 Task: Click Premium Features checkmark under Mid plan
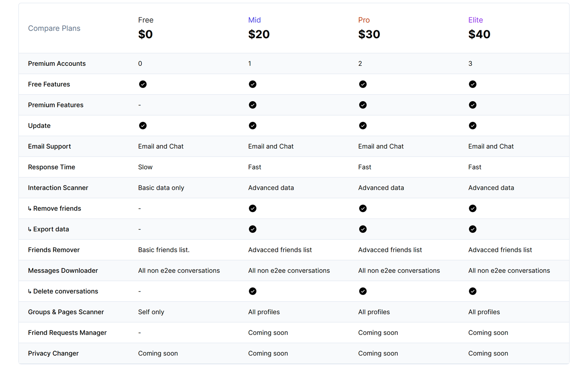click(x=253, y=105)
